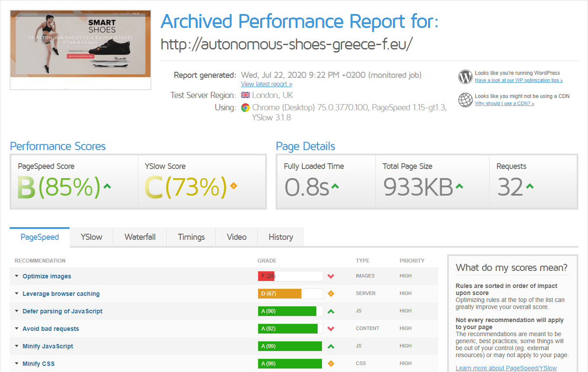Click Leverage browser caching recommendation title
Image resolution: width=588 pixels, height=372 pixels.
coord(61,294)
